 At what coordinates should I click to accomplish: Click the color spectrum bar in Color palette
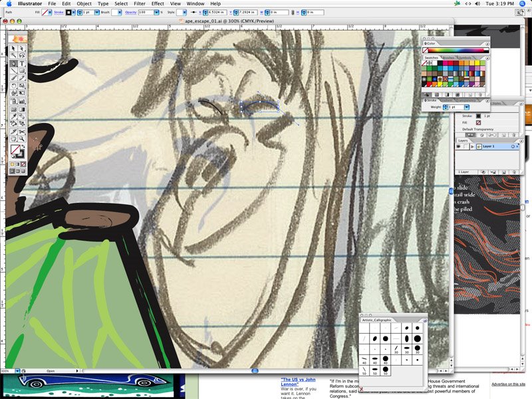click(456, 51)
